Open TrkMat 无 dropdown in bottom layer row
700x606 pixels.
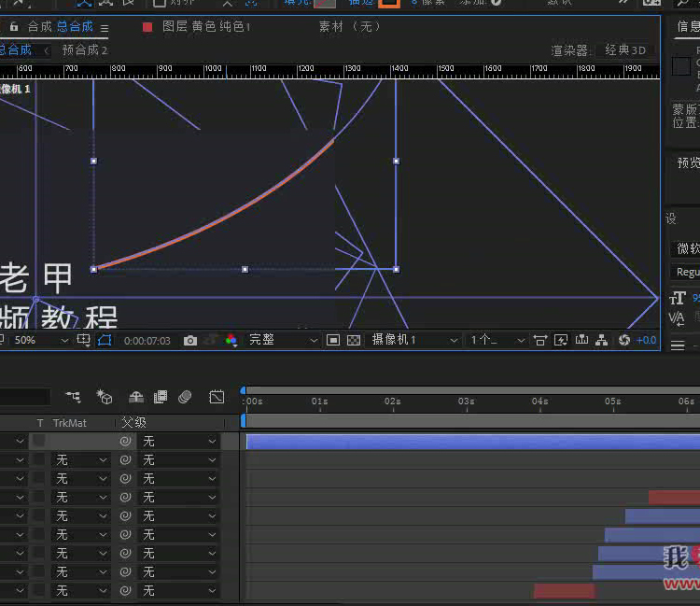tap(80, 591)
